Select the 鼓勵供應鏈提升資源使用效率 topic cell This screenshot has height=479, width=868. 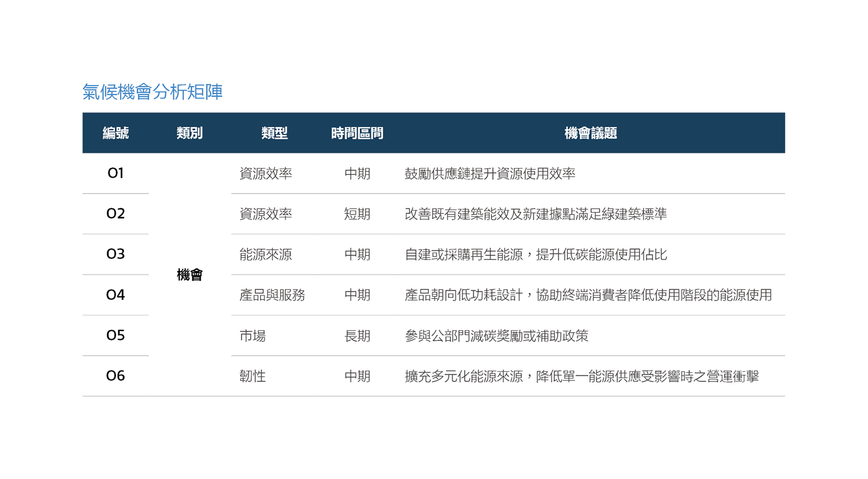490,174
